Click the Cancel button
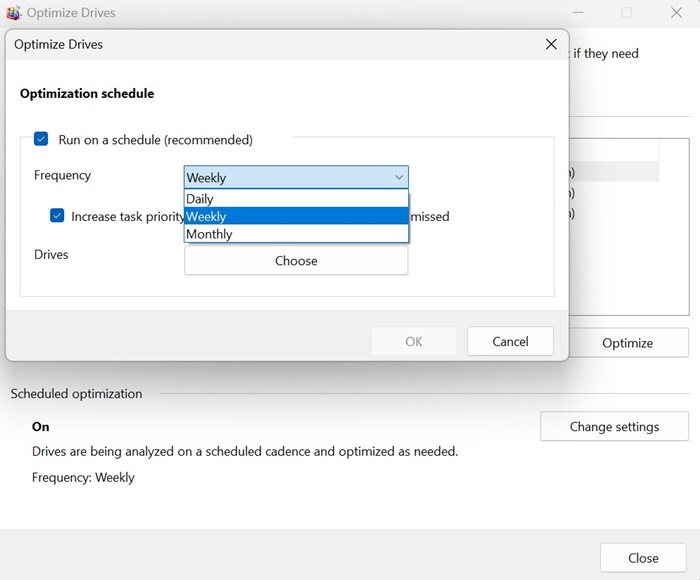 [510, 341]
